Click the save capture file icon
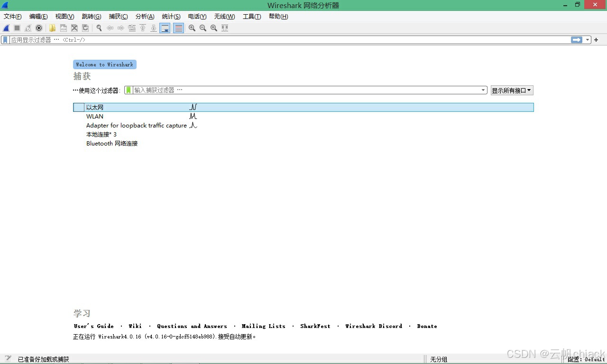 [63, 28]
